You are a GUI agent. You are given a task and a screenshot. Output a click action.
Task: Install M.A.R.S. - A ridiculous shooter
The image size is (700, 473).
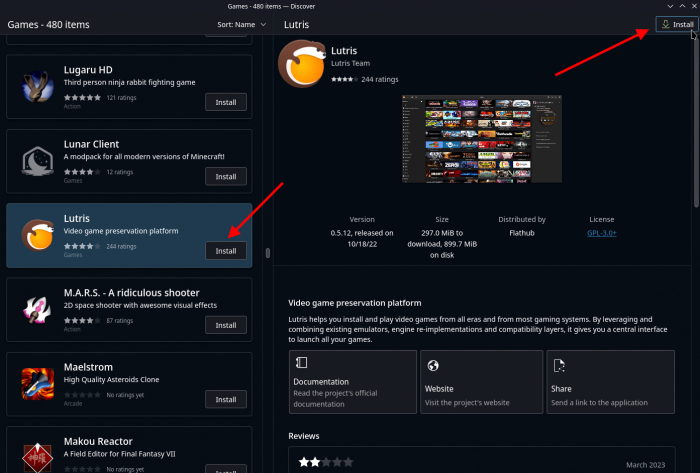pos(226,325)
